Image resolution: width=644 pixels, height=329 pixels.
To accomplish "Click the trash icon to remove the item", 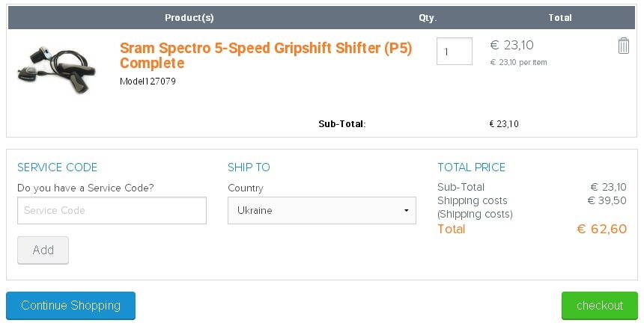I will [623, 46].
